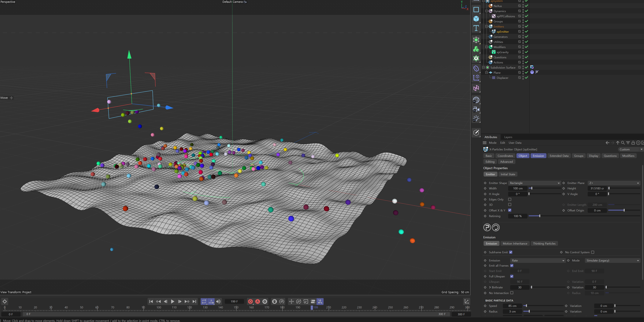
Task: Toggle rotation keyframe recording icon
Action: 299,301
